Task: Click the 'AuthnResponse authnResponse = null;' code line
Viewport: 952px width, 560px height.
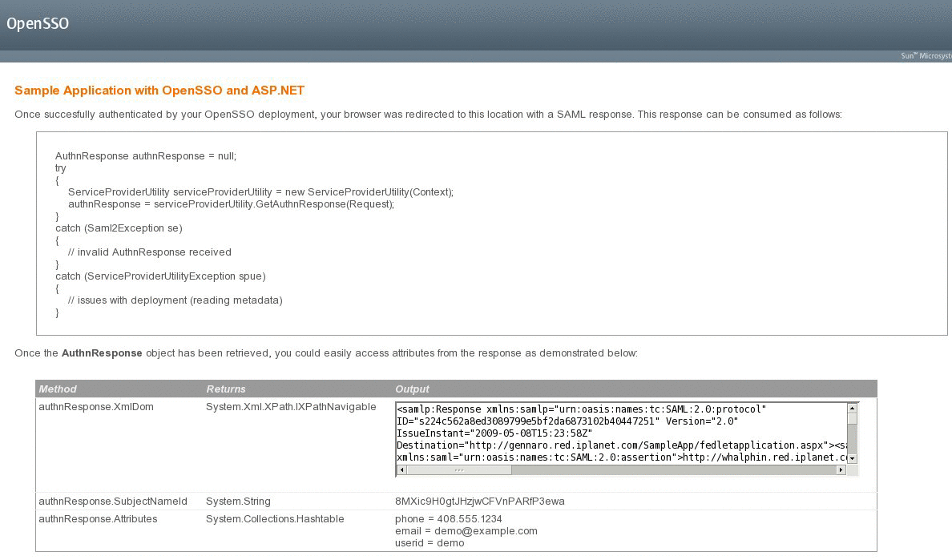Action: click(146, 156)
